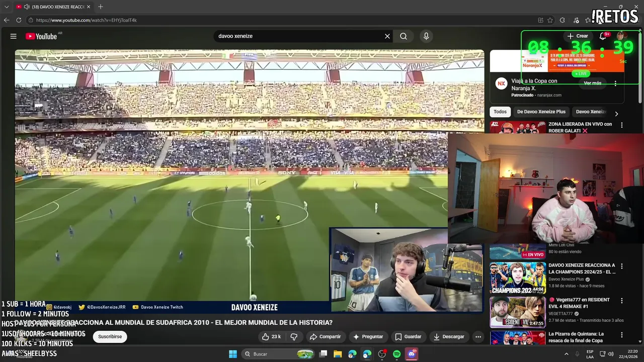
Task: Show hidden tray icons chevron
Action: 566,354
